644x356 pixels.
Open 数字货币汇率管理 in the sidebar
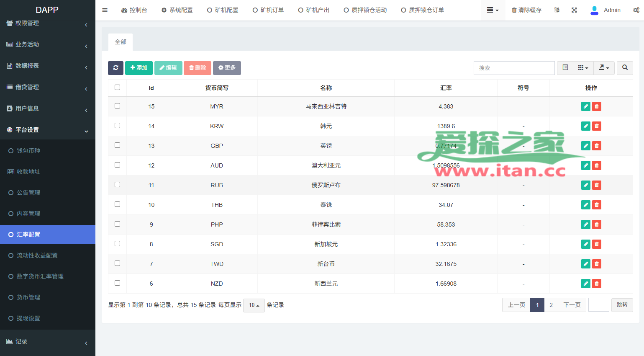click(x=40, y=276)
